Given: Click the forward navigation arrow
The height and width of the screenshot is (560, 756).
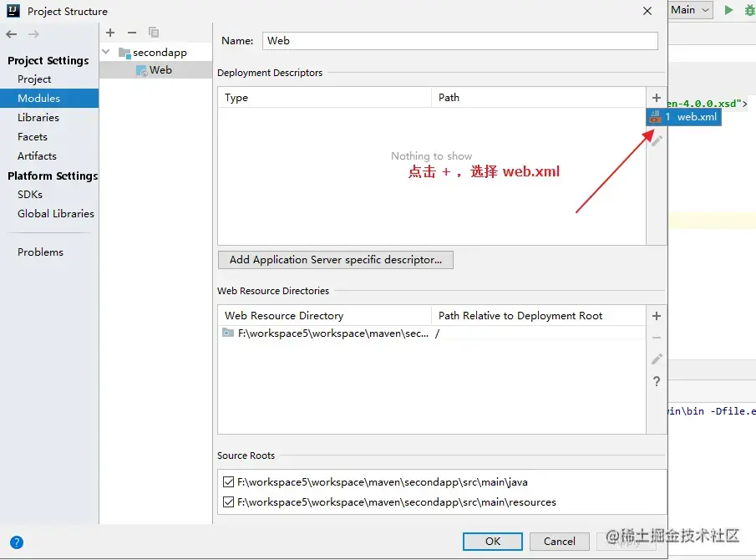Looking at the screenshot, I should pos(33,33).
